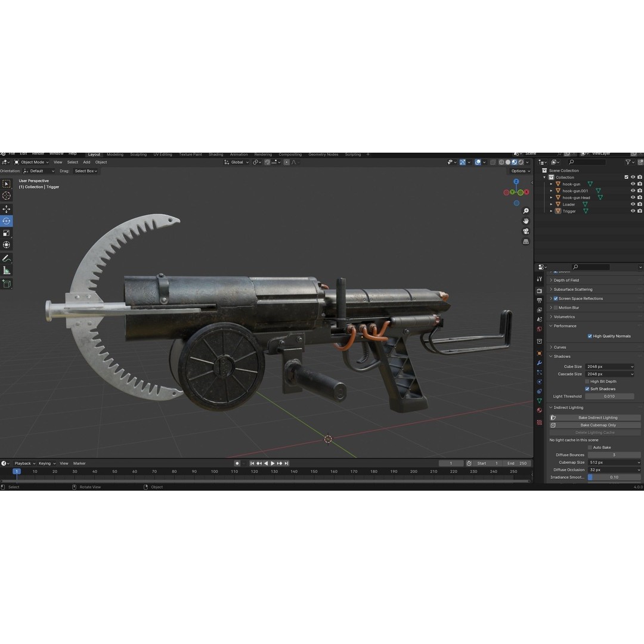Switch to the Shading workspace tab
This screenshot has height=644, width=644.
point(216,155)
